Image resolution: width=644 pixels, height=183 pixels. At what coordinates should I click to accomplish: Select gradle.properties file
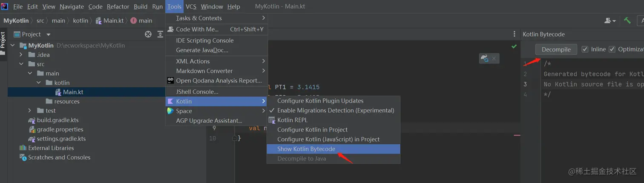60,129
